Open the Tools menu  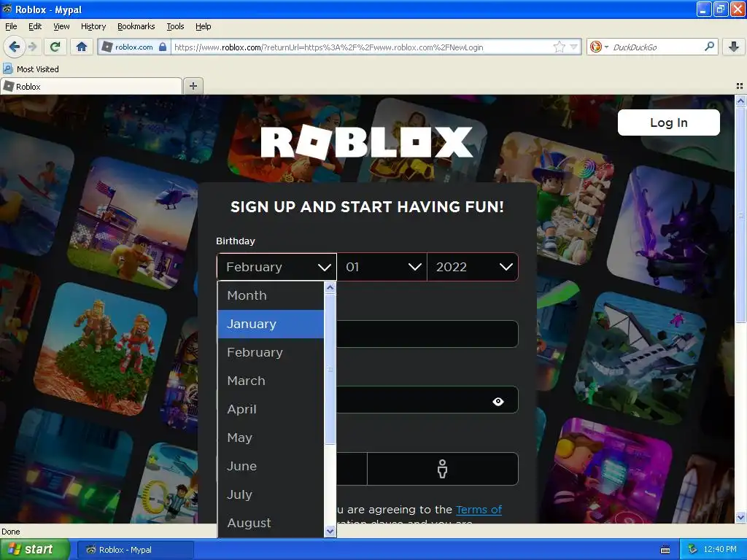coord(175,26)
